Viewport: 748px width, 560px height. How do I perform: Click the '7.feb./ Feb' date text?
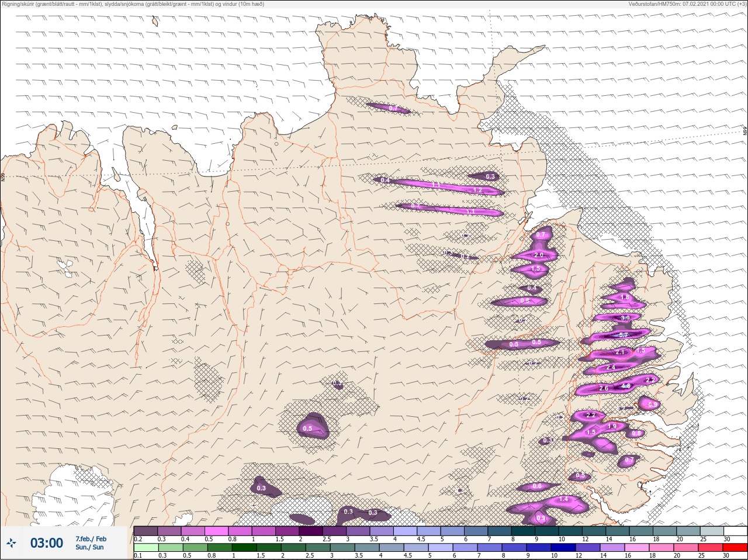click(91, 539)
